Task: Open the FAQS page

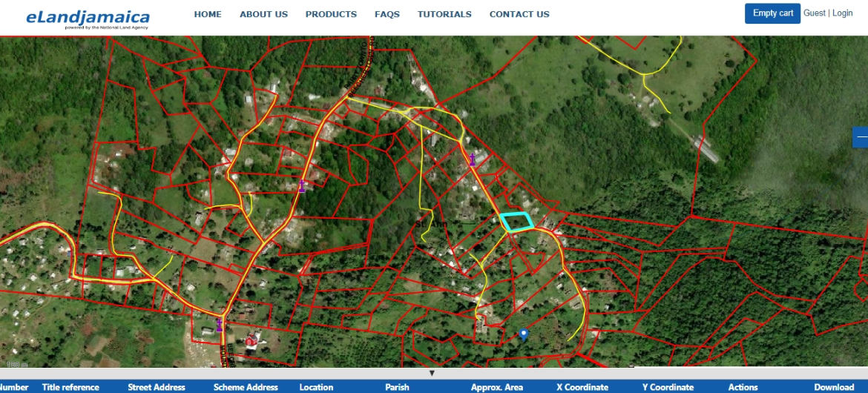Action: coord(387,14)
